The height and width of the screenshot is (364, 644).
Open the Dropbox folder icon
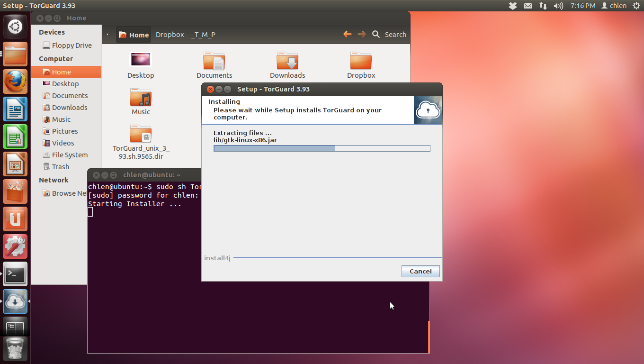coord(361,65)
